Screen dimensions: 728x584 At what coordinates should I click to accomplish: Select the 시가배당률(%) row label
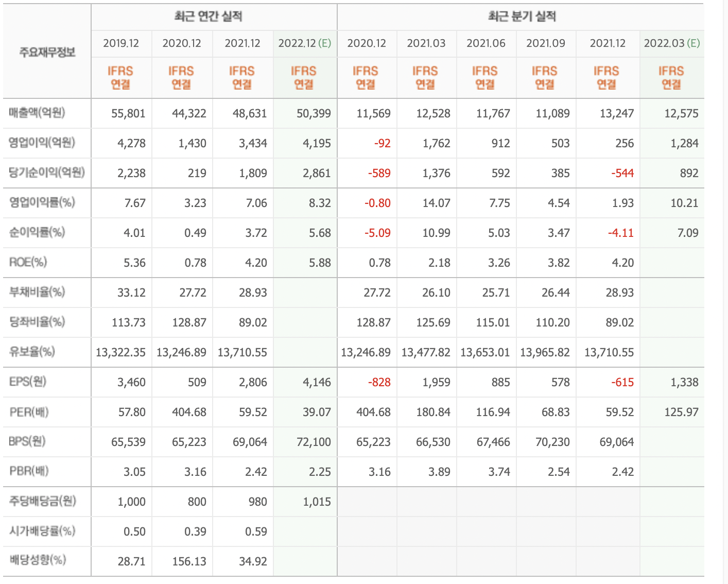coord(42,531)
